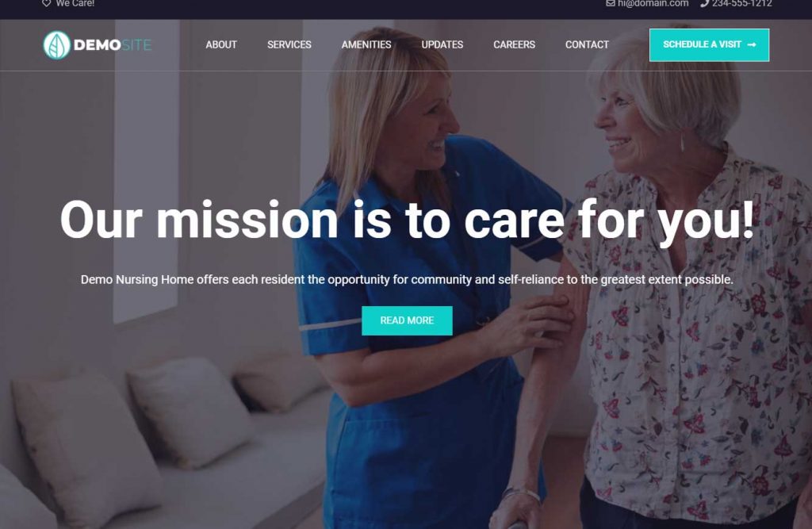Open the Services menu item
The width and height of the screenshot is (812, 529).
[289, 44]
